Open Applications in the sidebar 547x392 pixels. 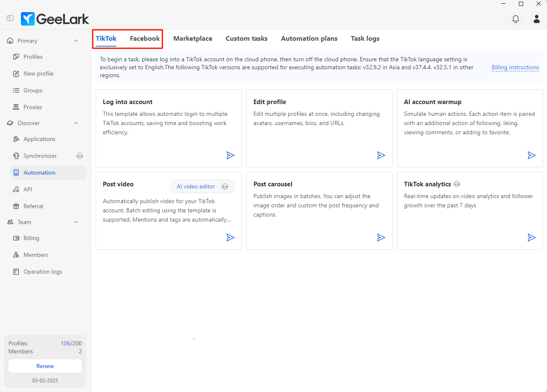[48, 139]
